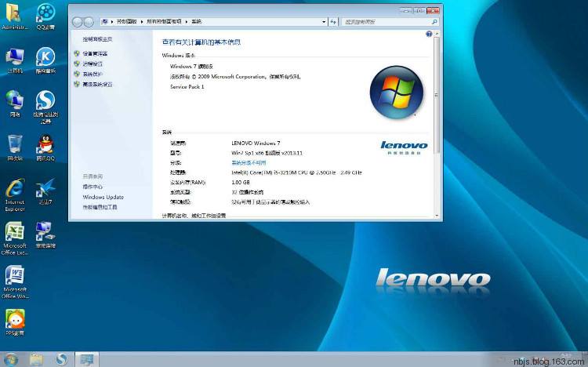Open the Administrator folder desktop icon
The image size is (588, 367).
pos(14,16)
